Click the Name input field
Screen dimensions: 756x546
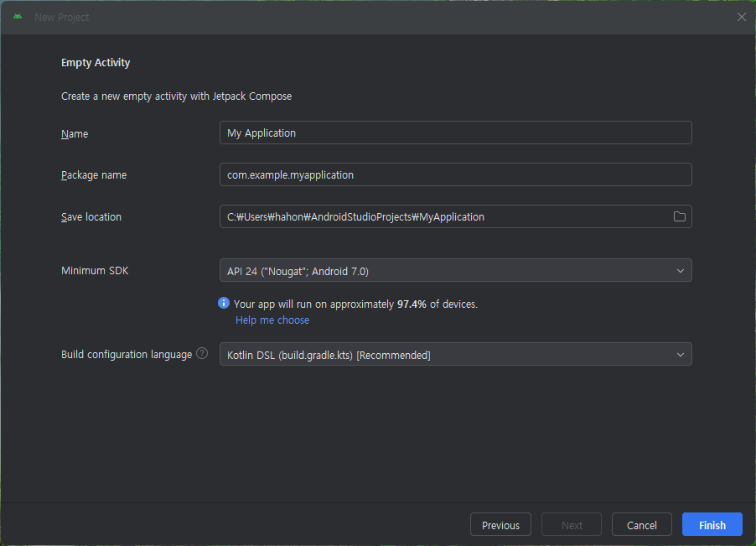click(456, 133)
